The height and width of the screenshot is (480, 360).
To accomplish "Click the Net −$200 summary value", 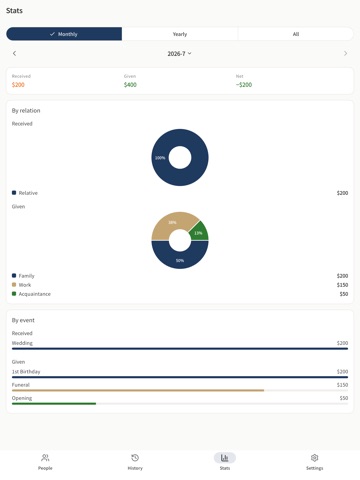I will click(244, 85).
